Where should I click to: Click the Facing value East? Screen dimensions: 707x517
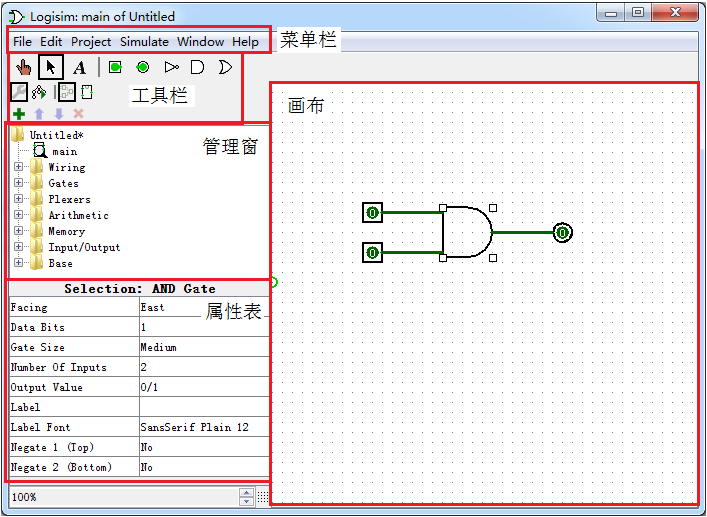click(203, 308)
